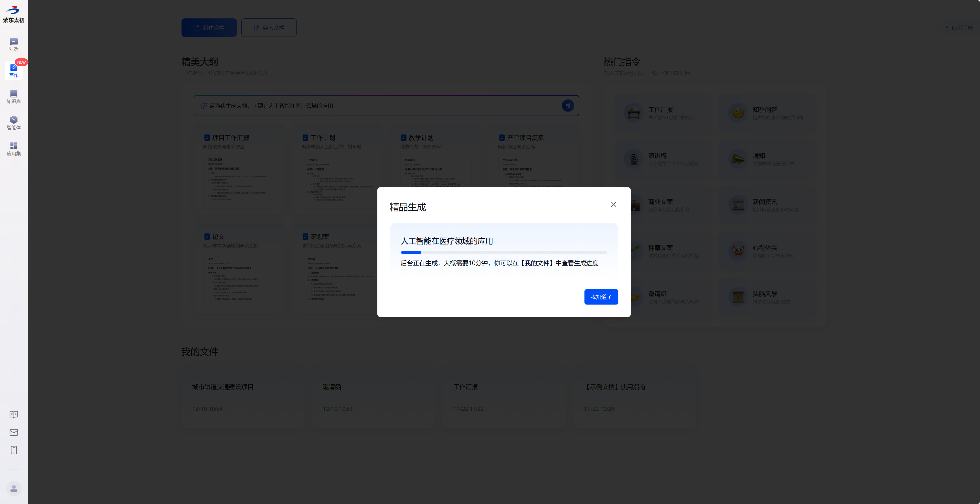Click the blue send arrow in outline input
The image size is (980, 504).
[x=568, y=106]
